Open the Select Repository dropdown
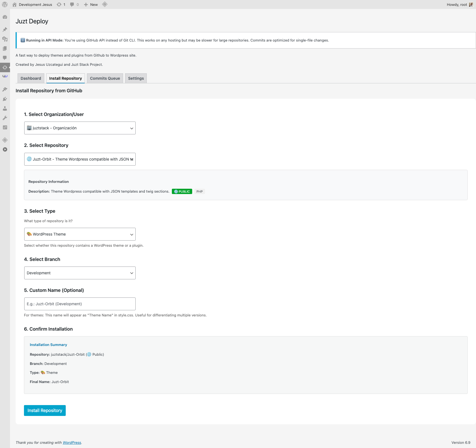The image size is (476, 448). (x=80, y=159)
